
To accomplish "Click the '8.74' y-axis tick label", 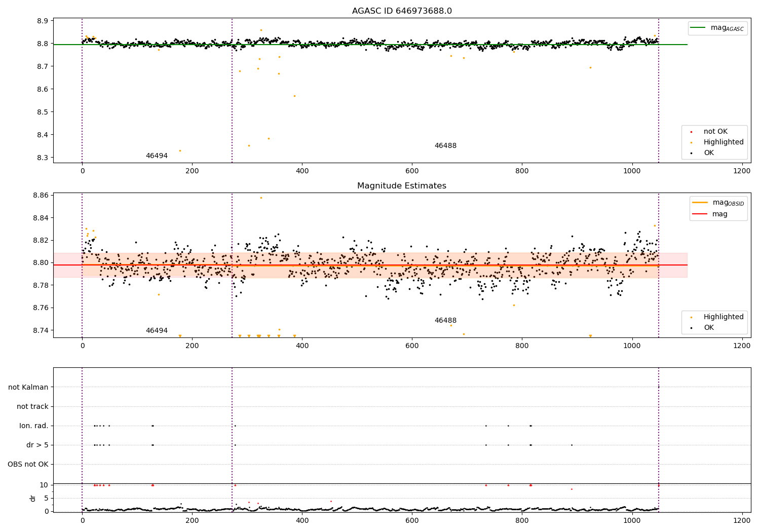I will (x=41, y=330).
